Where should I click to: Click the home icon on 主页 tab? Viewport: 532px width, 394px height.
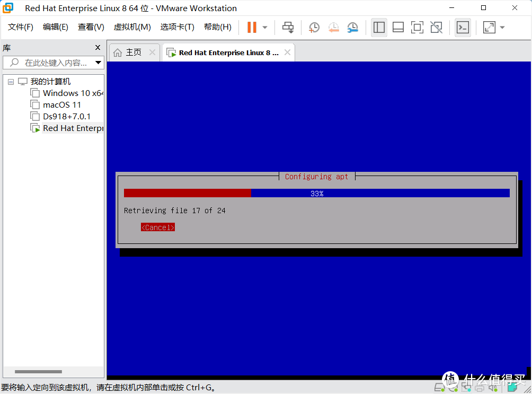point(118,52)
